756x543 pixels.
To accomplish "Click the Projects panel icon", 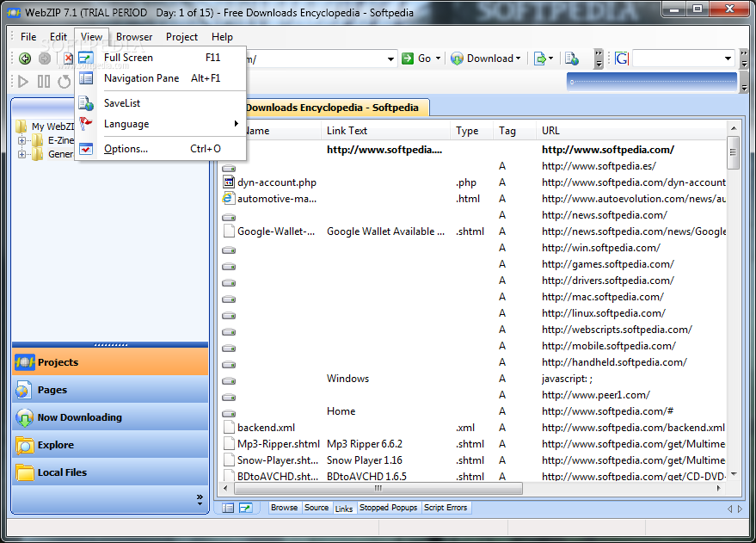I will [25, 362].
